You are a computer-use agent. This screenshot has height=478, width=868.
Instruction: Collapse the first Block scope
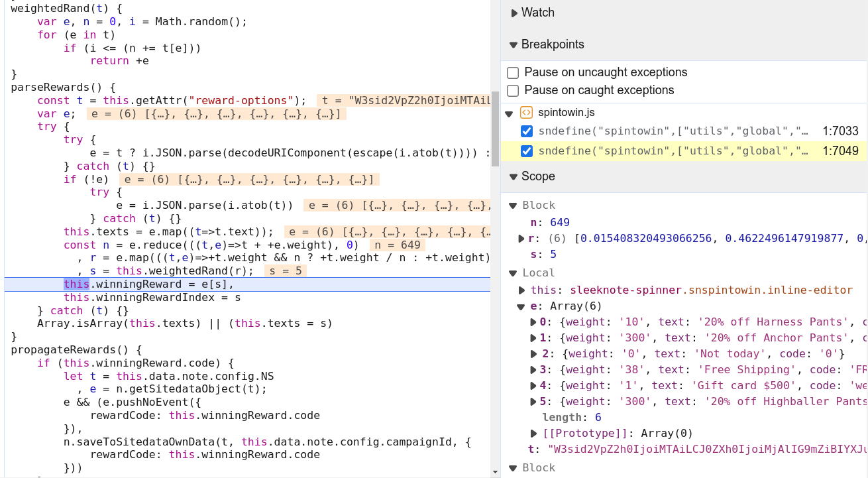513,206
